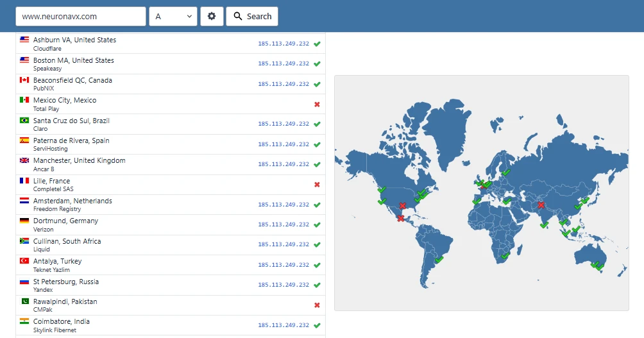Click the green checkmark in Dortmund, Germany row
The image size is (644, 338).
click(x=317, y=224)
